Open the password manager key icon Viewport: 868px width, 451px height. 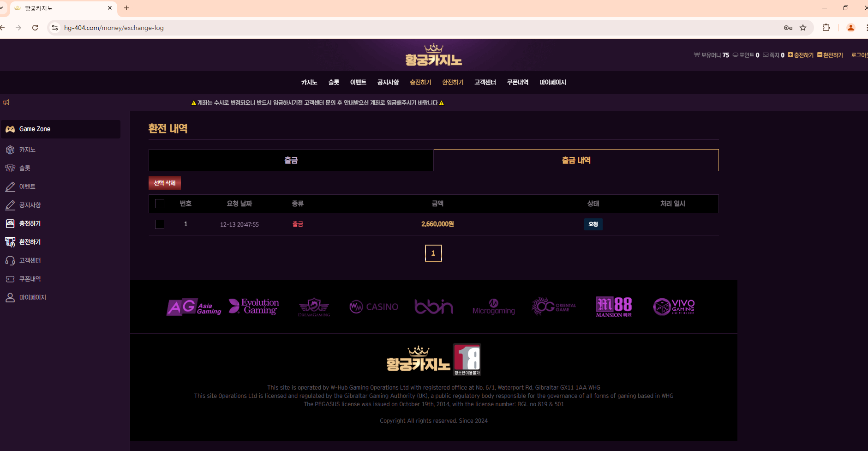tap(788, 28)
